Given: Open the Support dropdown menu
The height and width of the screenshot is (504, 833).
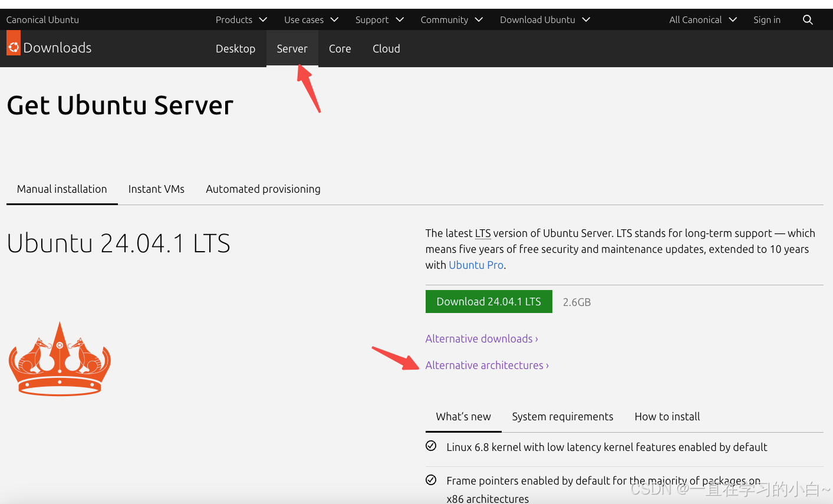Looking at the screenshot, I should click(x=379, y=19).
